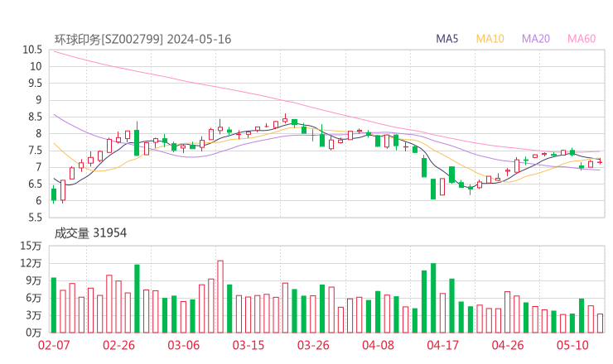Click the tallest green volume bar near 04-17
This screenshot has height=364, width=613.
coord(433,298)
